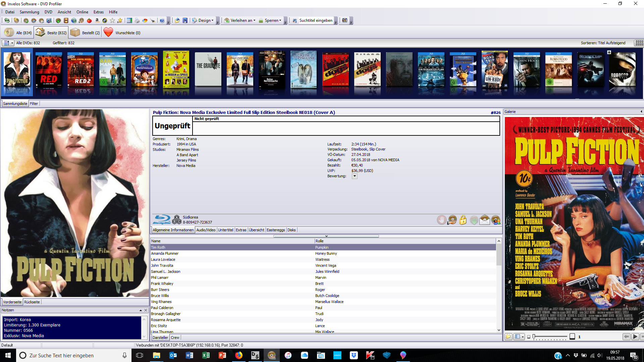Open the Easteregs tab

coord(276,230)
